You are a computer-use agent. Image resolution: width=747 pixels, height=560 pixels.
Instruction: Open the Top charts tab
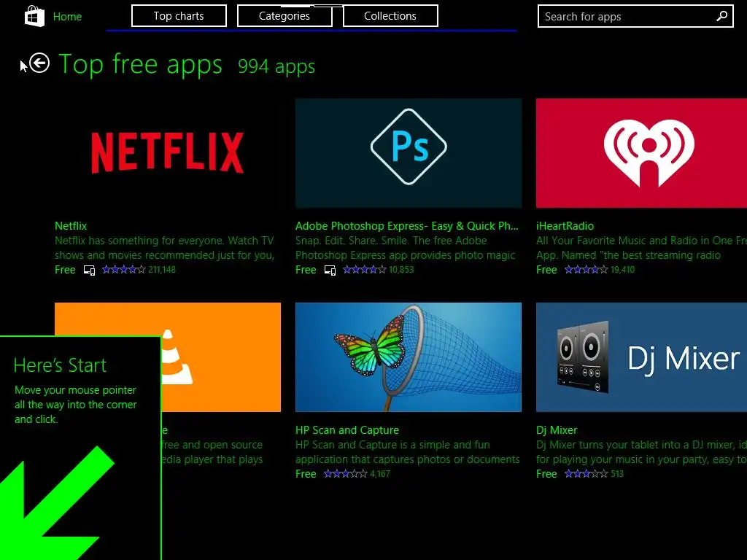[x=179, y=16]
